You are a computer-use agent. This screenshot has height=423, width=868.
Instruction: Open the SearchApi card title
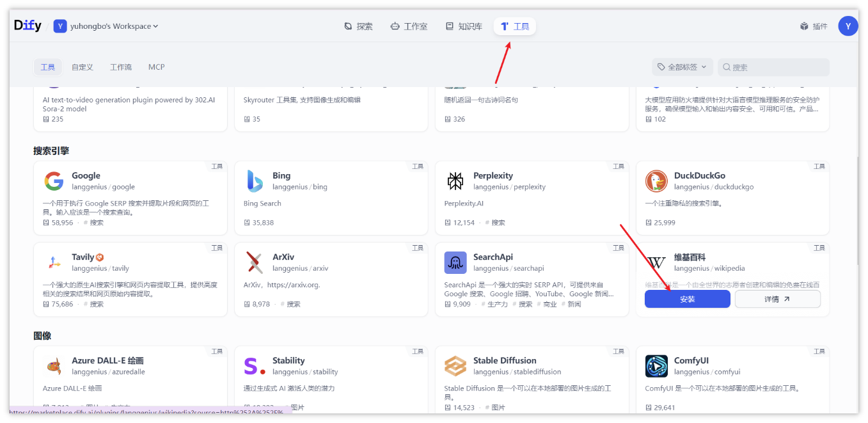pos(493,257)
